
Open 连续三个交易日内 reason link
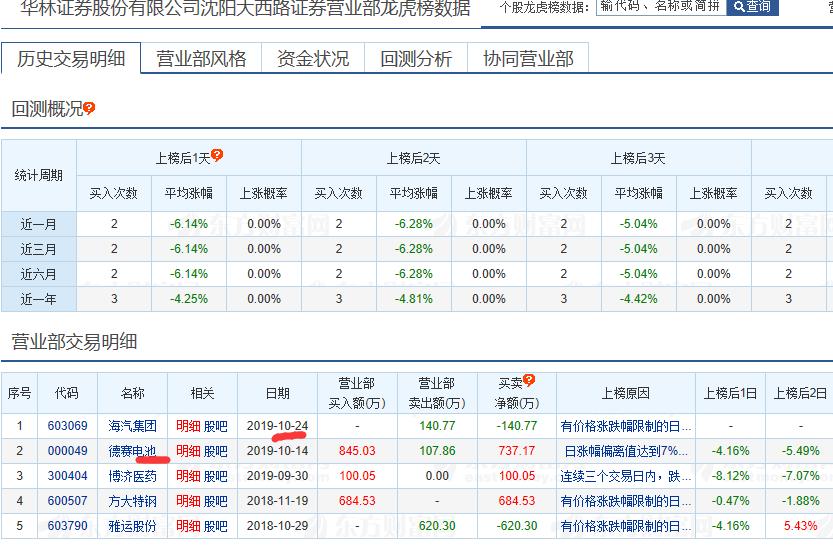click(x=625, y=476)
